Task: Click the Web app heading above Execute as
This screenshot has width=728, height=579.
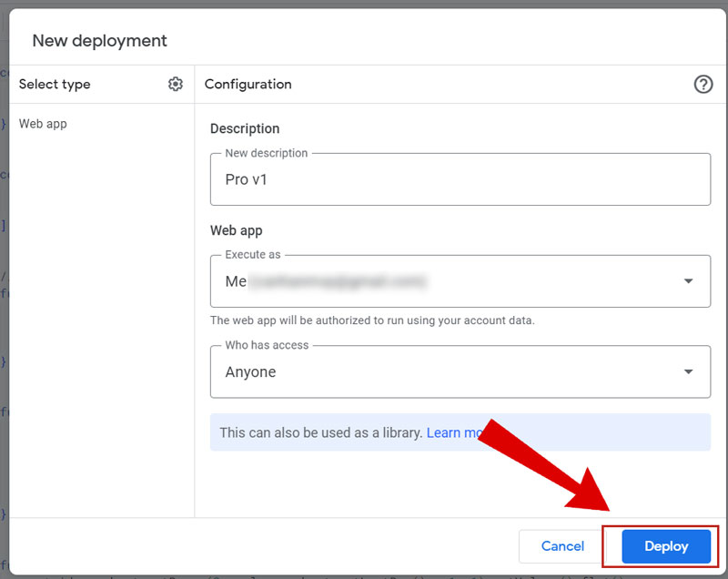Action: point(236,230)
